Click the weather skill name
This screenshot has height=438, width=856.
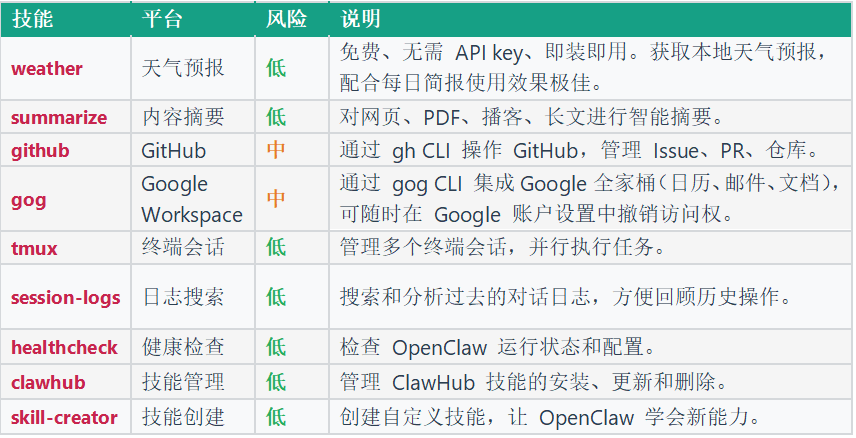click(47, 69)
